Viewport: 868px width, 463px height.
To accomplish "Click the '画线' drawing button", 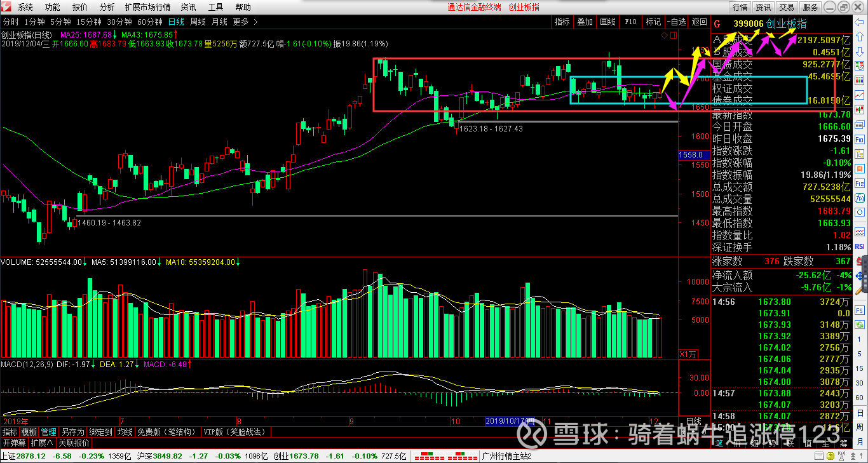I will (608, 22).
